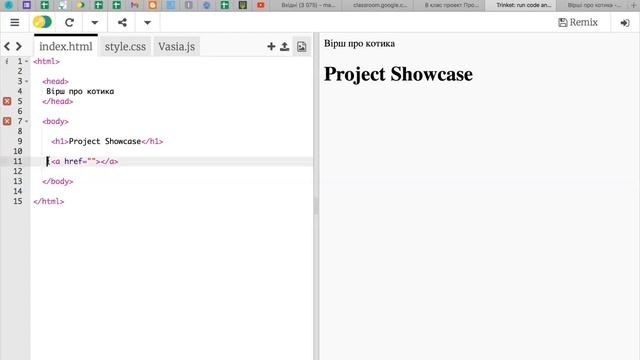Switch to the Vasia.js tab
Image resolution: width=640 pixels, height=360 pixels.
coord(177,47)
